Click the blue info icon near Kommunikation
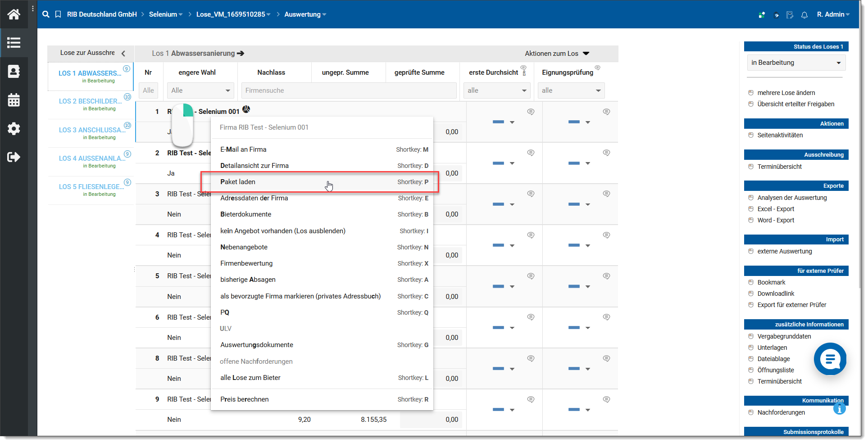The image size is (868, 443). (839, 409)
